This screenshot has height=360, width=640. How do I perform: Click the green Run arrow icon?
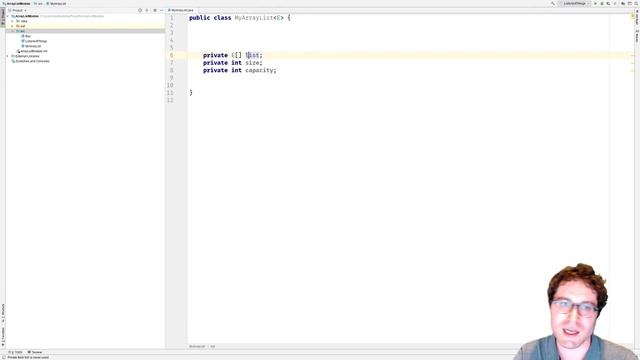[596, 3]
